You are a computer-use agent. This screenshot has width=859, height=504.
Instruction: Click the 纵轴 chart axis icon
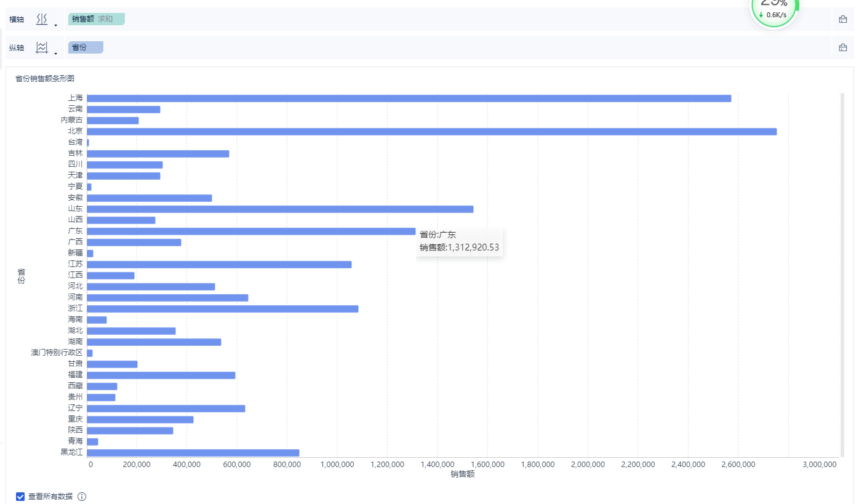tap(42, 48)
